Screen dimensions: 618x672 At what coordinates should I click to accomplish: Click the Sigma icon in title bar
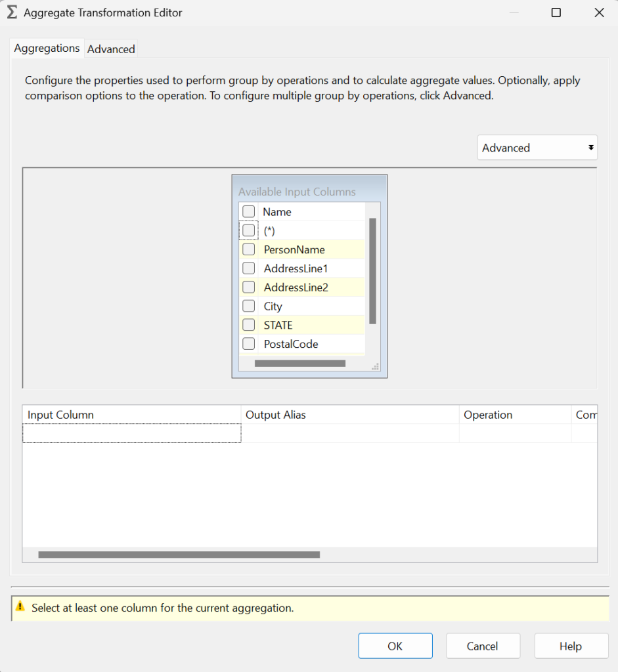pyautogui.click(x=12, y=12)
